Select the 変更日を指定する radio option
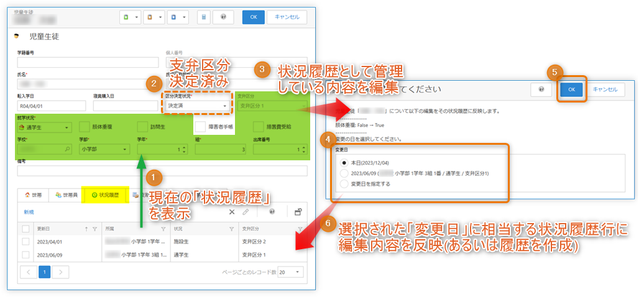 tap(344, 184)
